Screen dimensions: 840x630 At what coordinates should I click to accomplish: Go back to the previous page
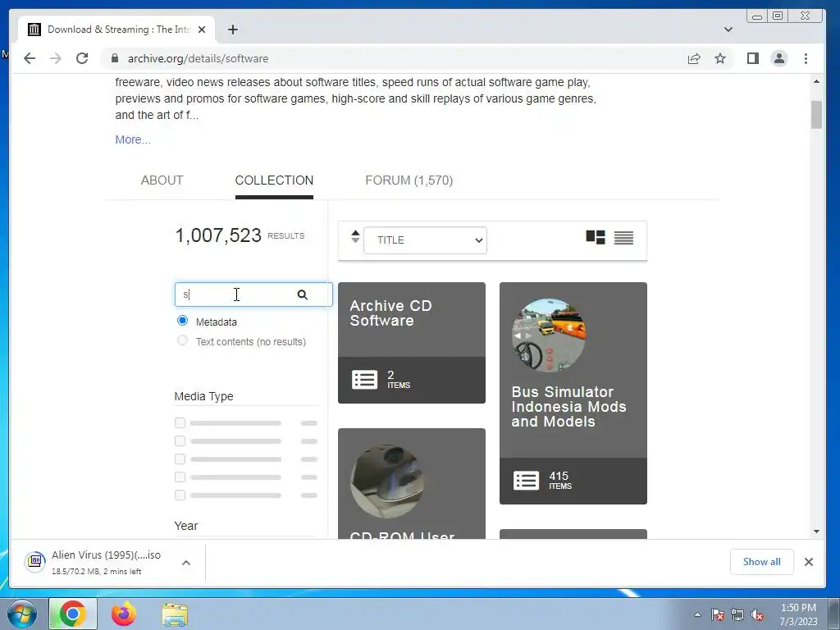coord(30,58)
